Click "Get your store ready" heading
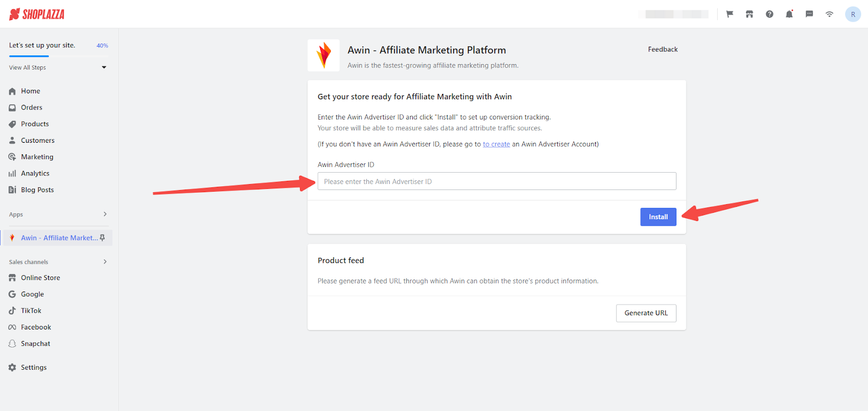This screenshot has width=868, height=411. tap(414, 97)
